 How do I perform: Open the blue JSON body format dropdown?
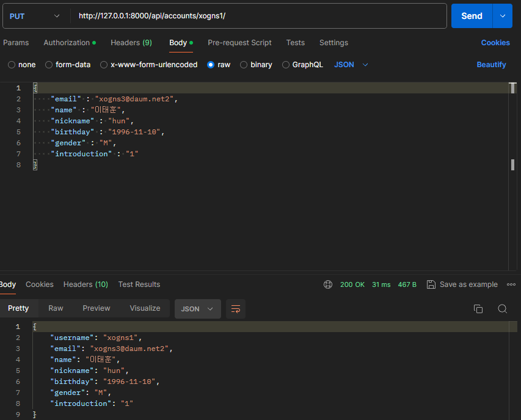[x=351, y=65]
